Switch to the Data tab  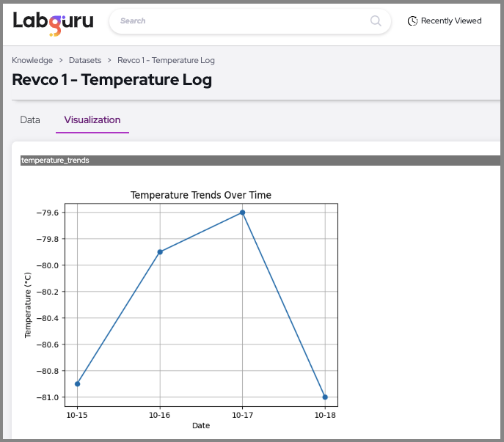(30, 119)
